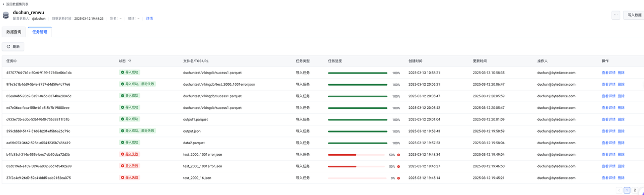Open the 状态 column filter icon
The height and width of the screenshot is (195, 644).
130,61
